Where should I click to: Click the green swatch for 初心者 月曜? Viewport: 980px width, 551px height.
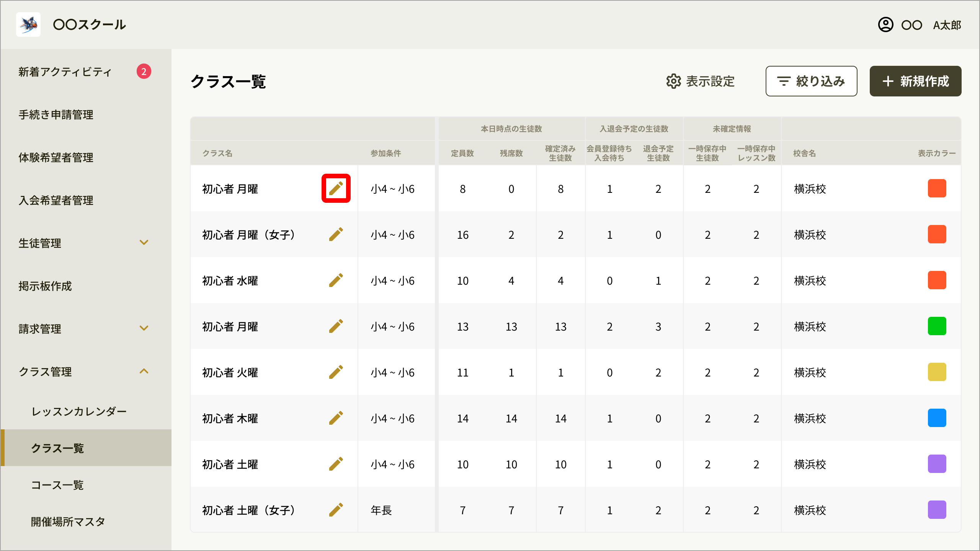[x=937, y=326]
